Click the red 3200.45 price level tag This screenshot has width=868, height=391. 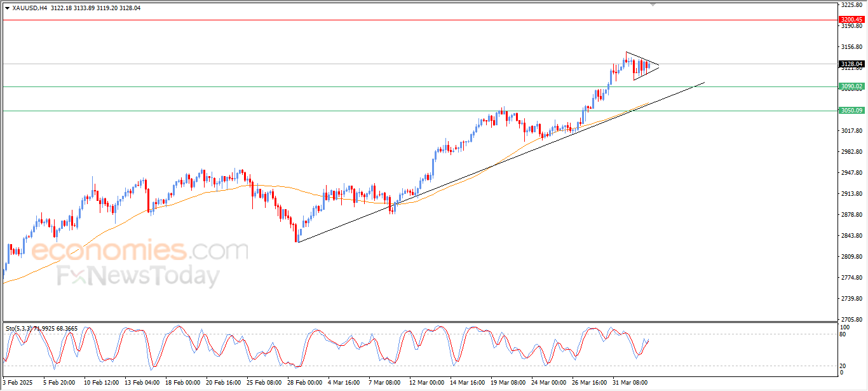coord(851,20)
